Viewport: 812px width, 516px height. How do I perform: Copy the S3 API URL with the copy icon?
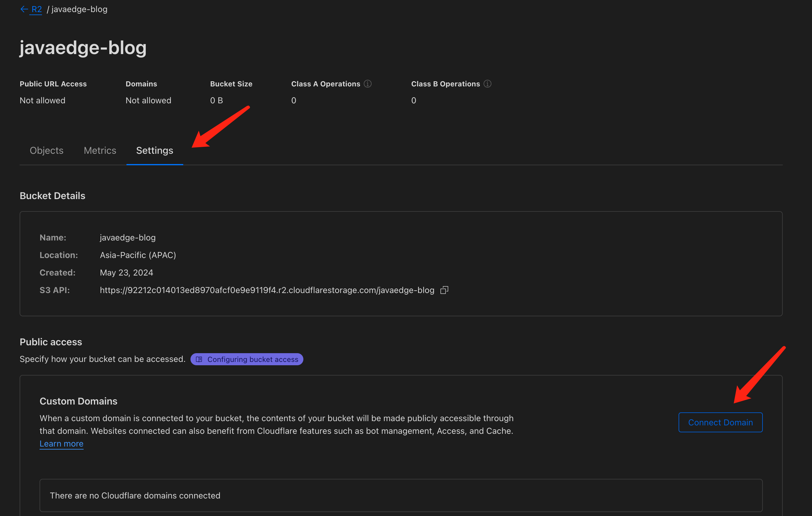click(444, 290)
